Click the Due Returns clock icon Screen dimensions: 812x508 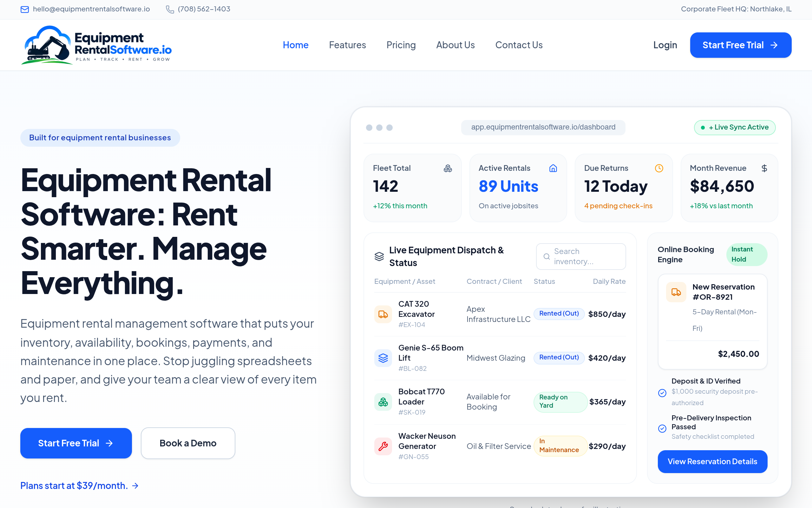(659, 168)
